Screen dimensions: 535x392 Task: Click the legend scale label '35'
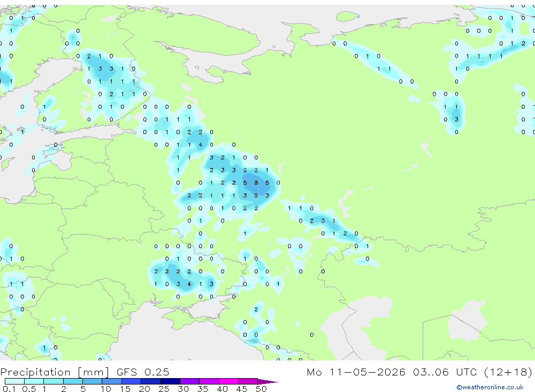point(203,389)
